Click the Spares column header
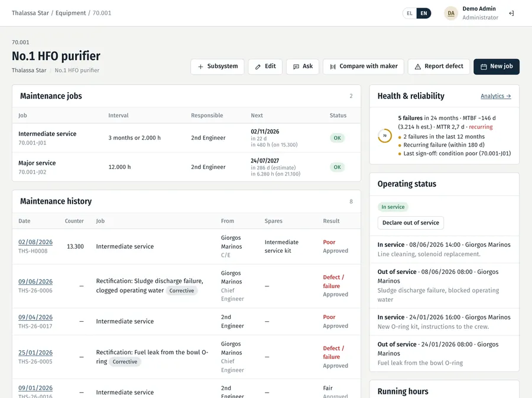Image resolution: width=532 pixels, height=398 pixels. pos(274,221)
